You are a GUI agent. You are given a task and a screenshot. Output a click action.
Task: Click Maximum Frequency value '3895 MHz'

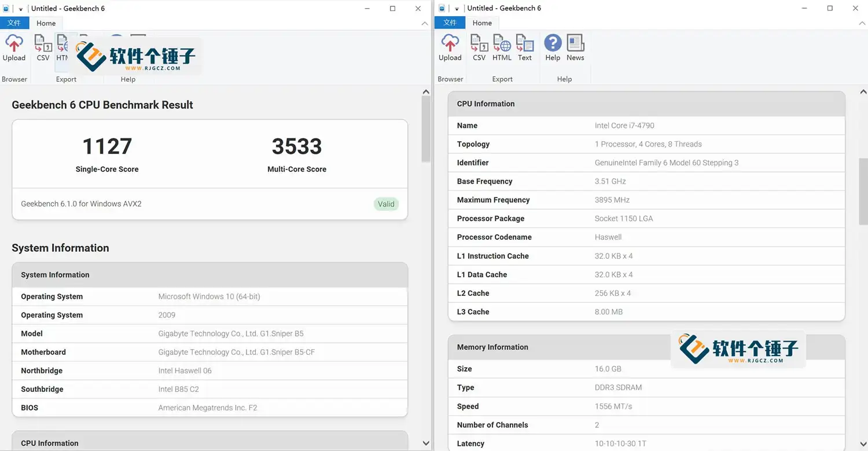click(612, 200)
